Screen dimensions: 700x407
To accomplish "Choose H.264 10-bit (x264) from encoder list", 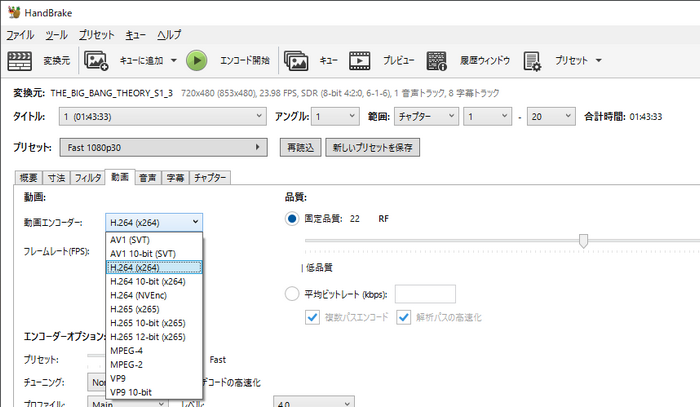I will point(154,281).
